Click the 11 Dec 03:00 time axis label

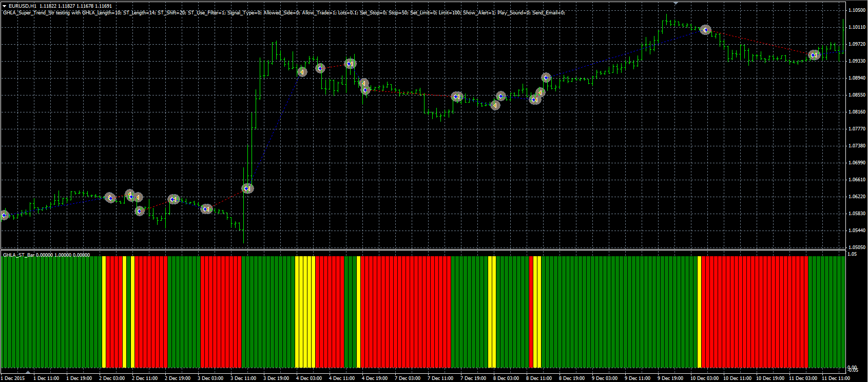coord(803,378)
